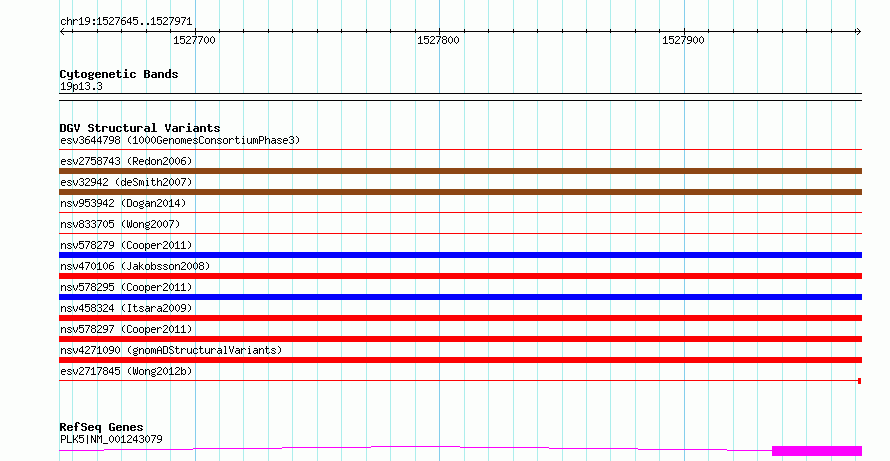890x461 pixels.
Task: Click the chr19:1527645..1527971 coordinate label
Action: [x=126, y=22]
